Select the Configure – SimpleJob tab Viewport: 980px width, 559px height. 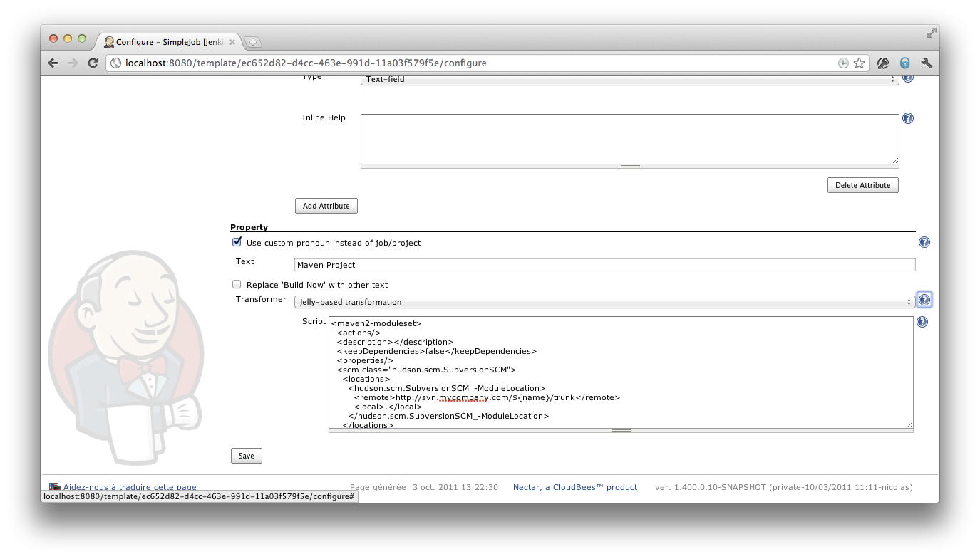[170, 42]
